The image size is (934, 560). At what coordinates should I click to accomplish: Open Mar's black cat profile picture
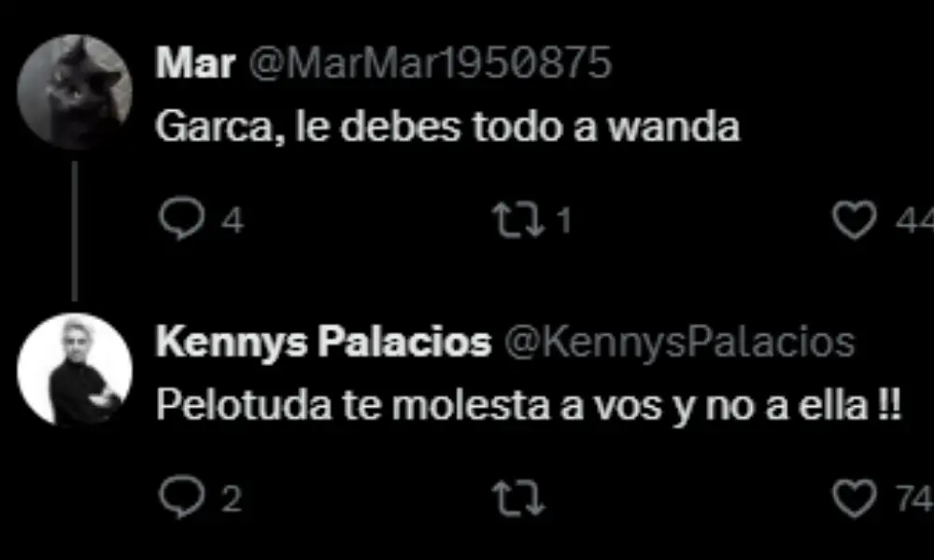tap(75, 91)
